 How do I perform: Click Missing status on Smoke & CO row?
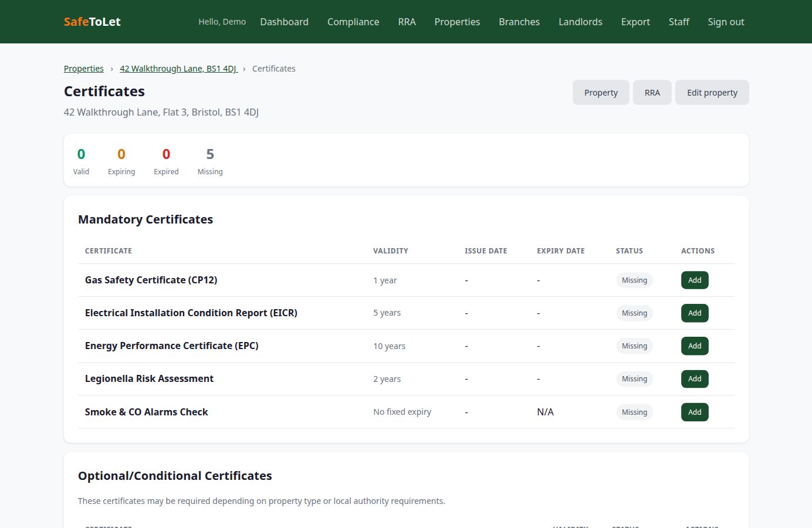point(634,412)
